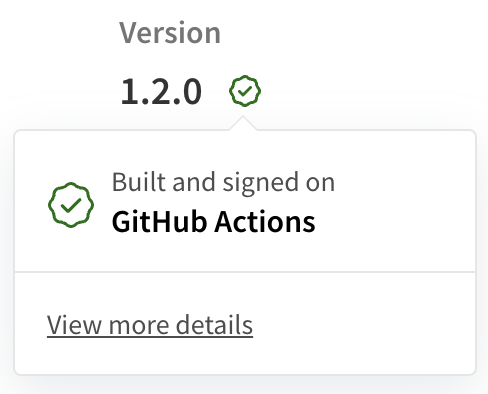
Task: Toggle the provenance popup via the small verified badge
Action: [245, 91]
